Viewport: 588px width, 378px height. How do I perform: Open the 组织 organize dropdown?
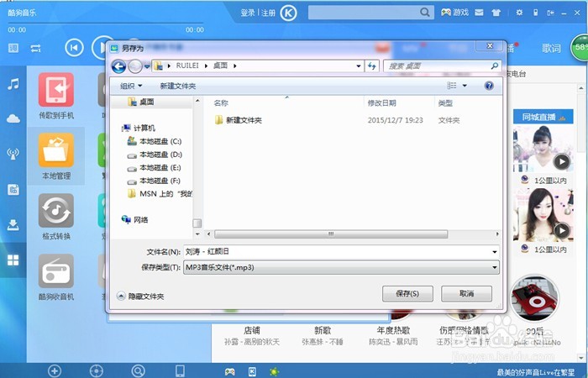[131, 86]
